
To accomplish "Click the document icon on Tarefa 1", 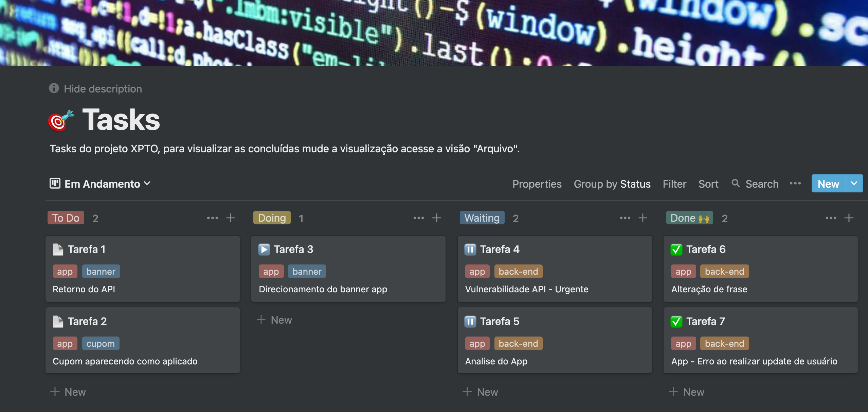I will [58, 250].
